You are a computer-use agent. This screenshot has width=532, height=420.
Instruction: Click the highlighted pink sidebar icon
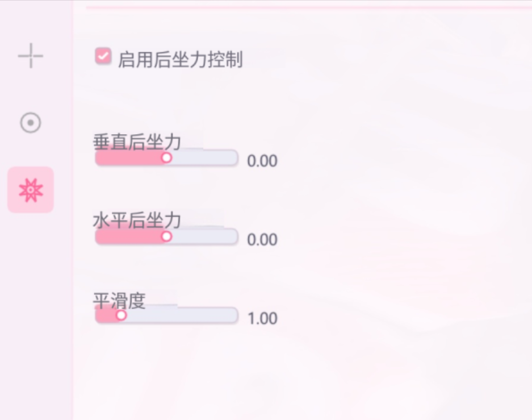click(30, 190)
